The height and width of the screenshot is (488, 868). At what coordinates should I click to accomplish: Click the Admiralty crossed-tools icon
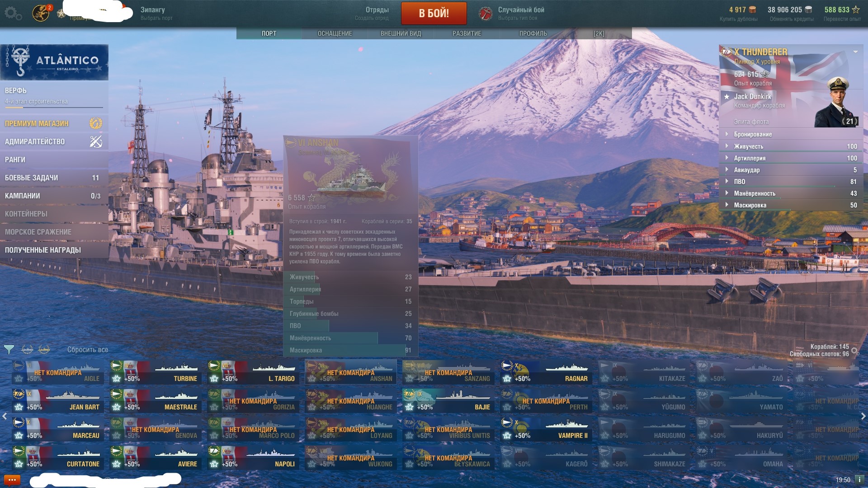96,141
